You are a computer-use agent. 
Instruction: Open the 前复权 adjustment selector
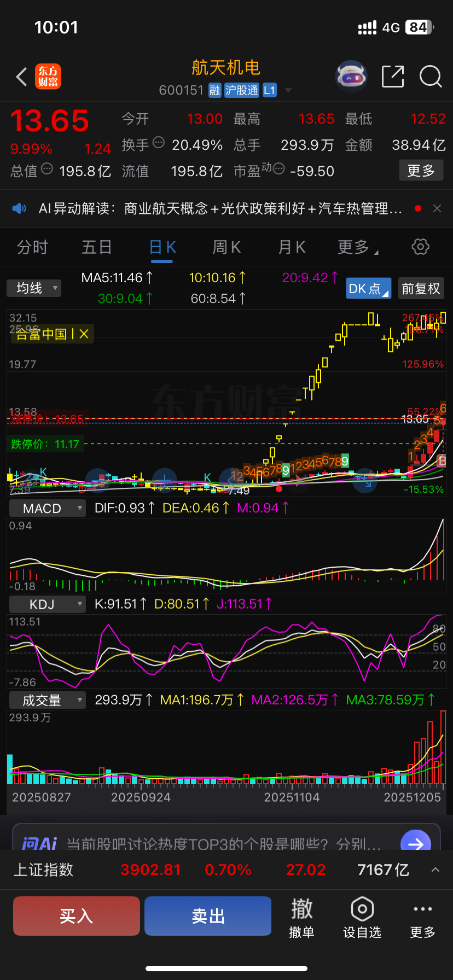pyautogui.click(x=421, y=288)
